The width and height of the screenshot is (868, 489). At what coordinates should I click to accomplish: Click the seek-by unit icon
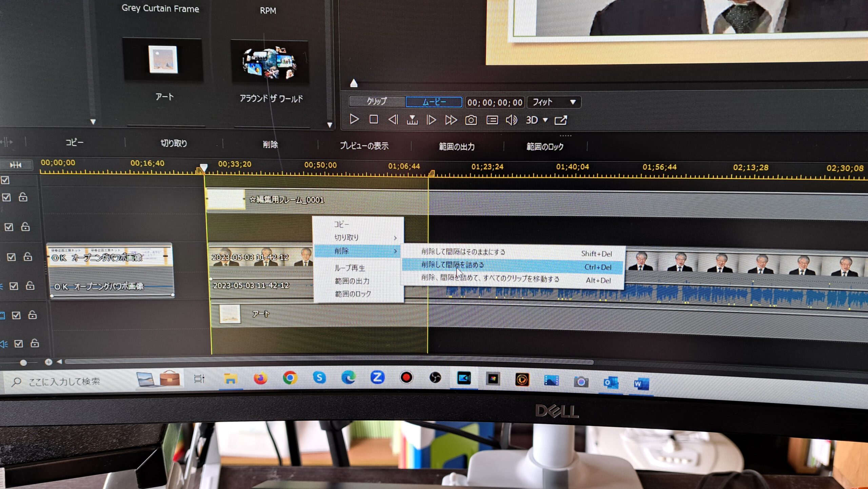pos(412,120)
